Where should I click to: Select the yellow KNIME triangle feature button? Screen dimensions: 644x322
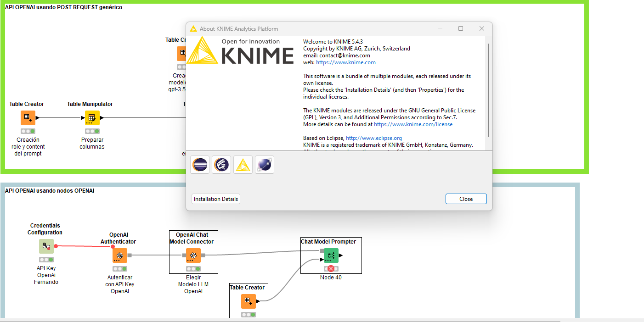(x=243, y=165)
